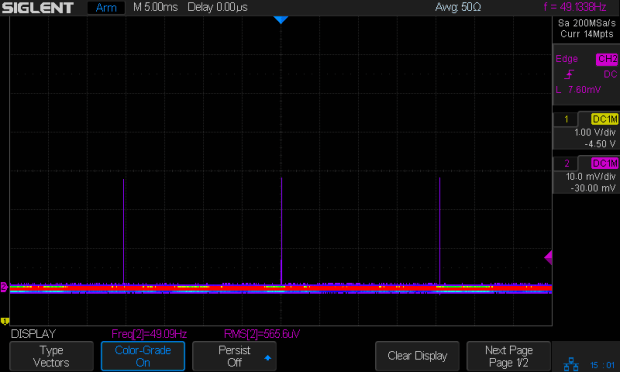Screen dimensions: 620x372
Task: Click the Freq[2]=49.09Hz measurement
Action: pos(149,334)
